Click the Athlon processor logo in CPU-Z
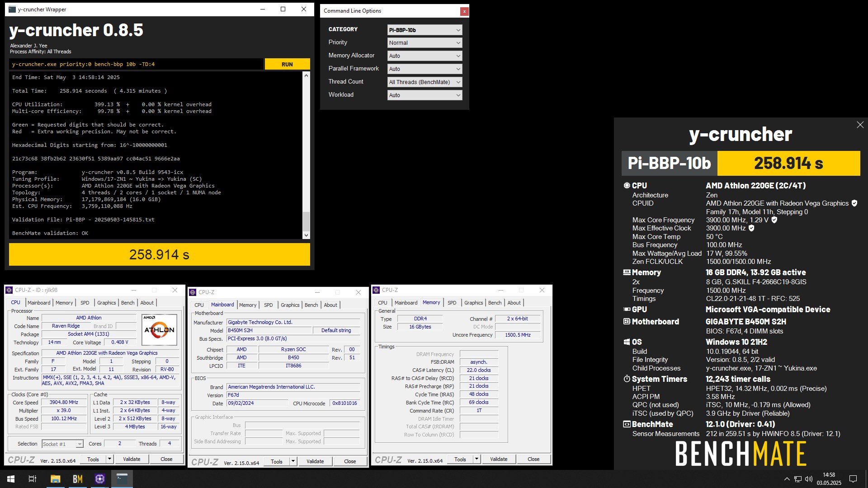 159,330
